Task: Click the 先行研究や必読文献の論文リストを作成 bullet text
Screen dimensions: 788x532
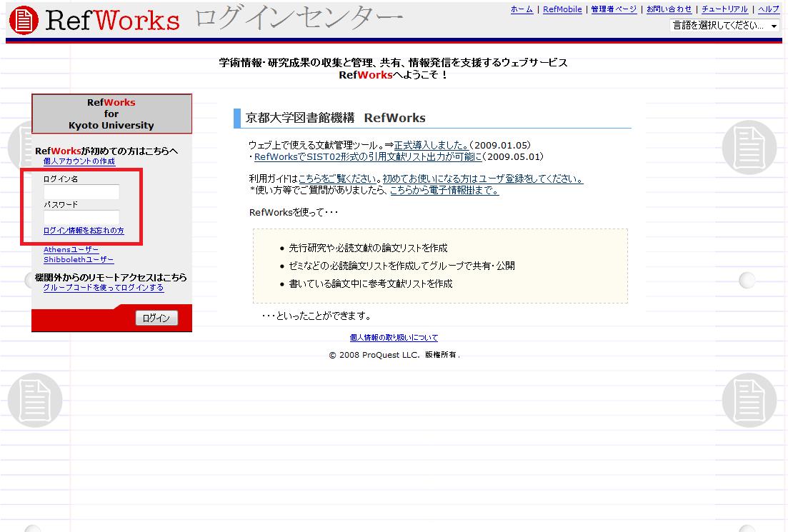Action: click(x=368, y=249)
